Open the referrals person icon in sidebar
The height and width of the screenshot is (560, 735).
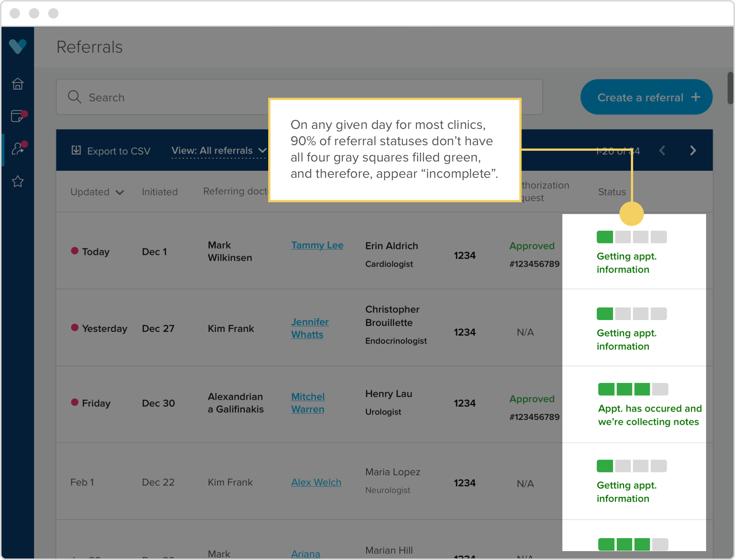(18, 148)
